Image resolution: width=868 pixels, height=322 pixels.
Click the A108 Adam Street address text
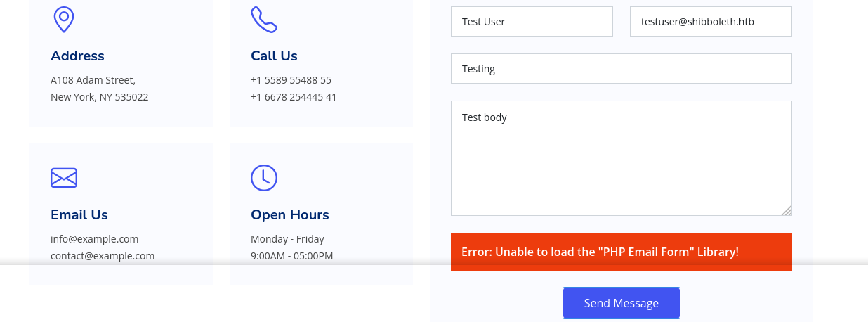(x=93, y=80)
